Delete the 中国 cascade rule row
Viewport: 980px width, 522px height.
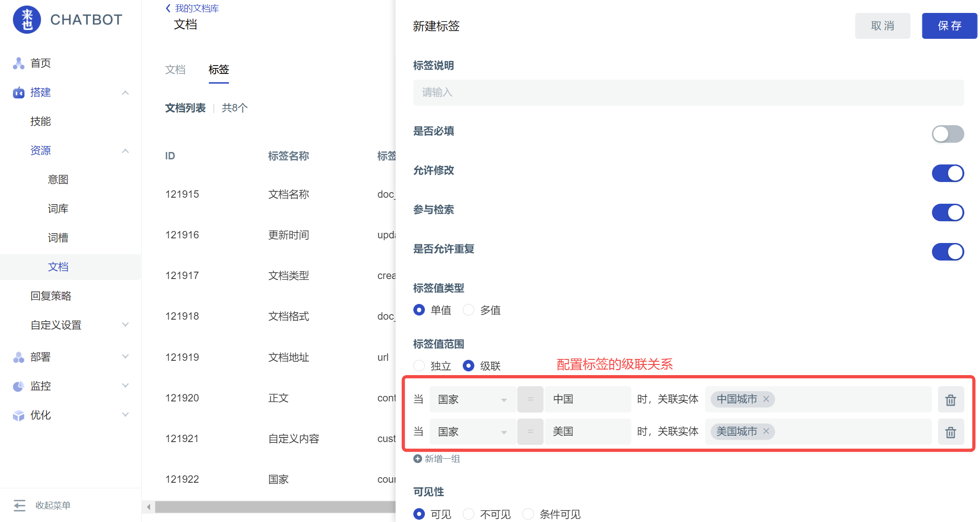click(950, 400)
